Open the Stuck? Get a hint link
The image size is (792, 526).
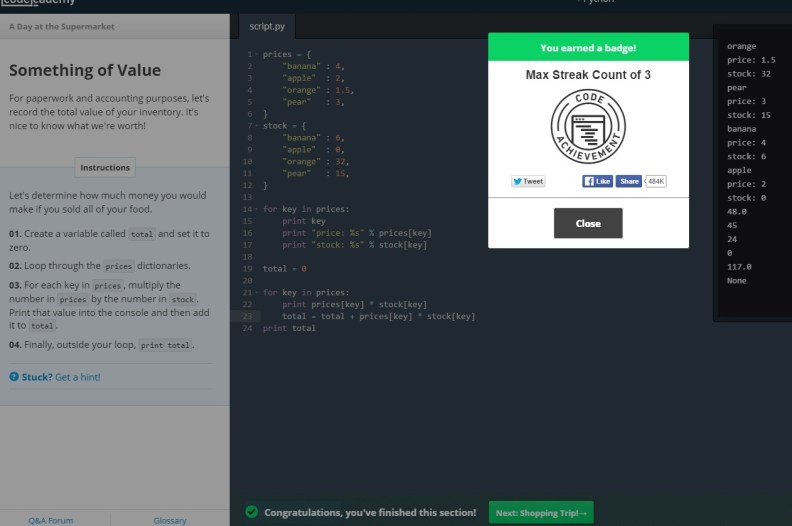pyautogui.click(x=61, y=377)
